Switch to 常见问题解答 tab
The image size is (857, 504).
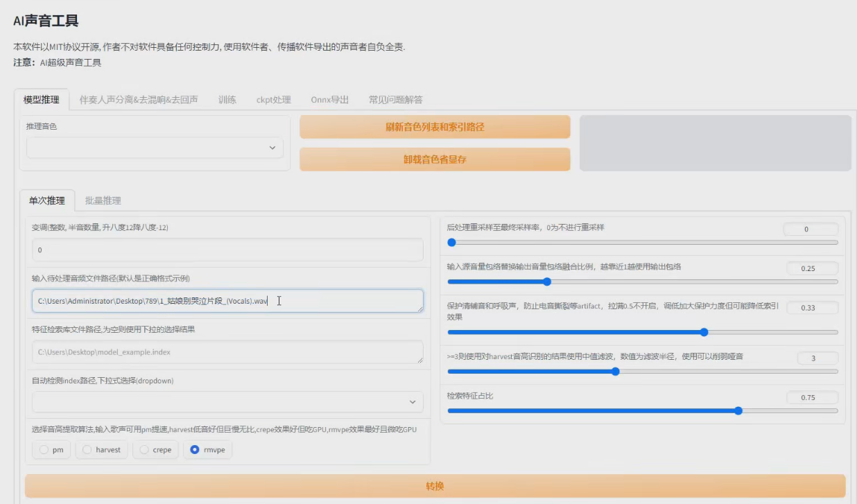point(395,100)
